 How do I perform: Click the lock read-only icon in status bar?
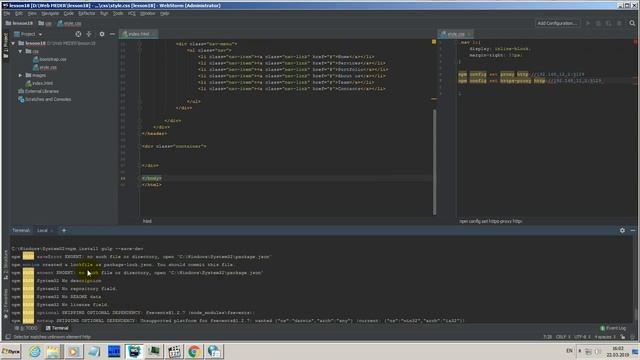coord(623,337)
